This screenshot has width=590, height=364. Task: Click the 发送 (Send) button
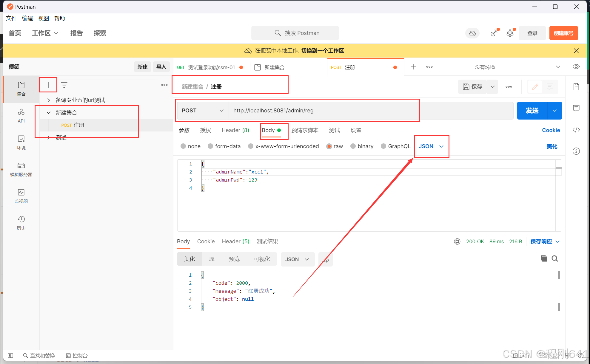[x=532, y=110]
